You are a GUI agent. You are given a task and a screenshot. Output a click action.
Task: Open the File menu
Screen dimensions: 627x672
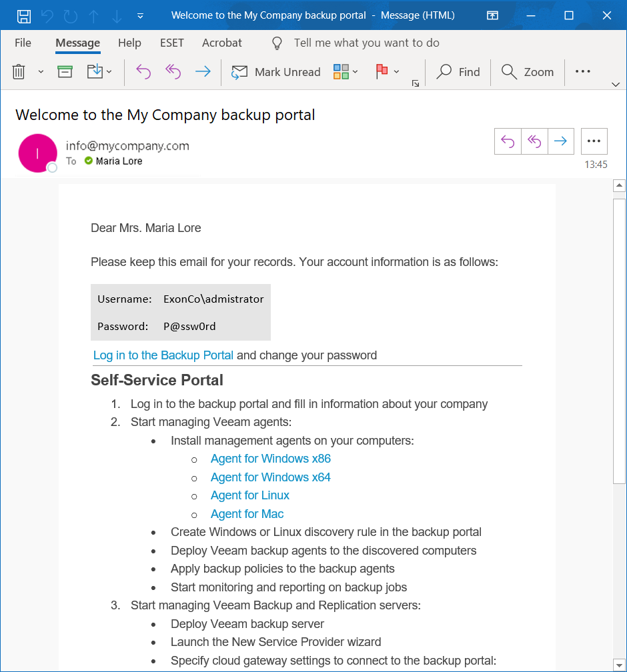23,43
